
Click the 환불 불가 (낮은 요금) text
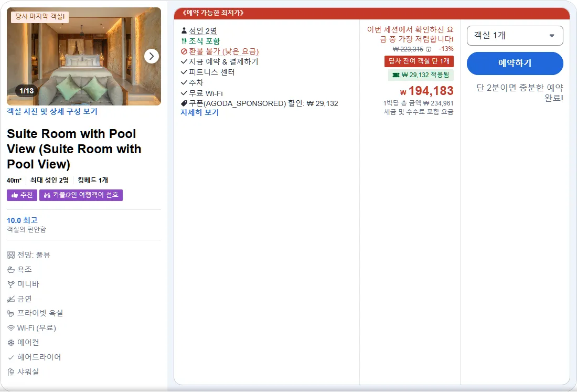pos(224,51)
